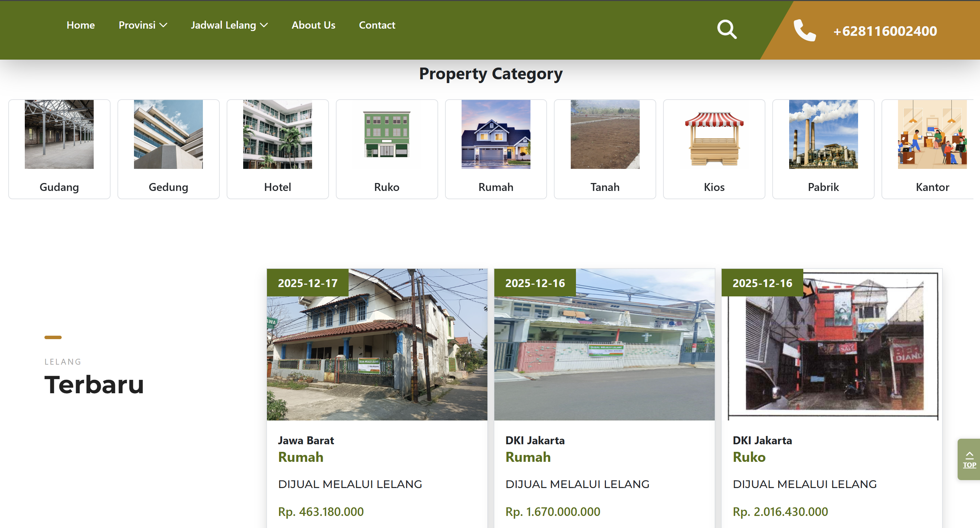
Task: Click the Rumah link under DKI Jakarta
Action: point(528,457)
